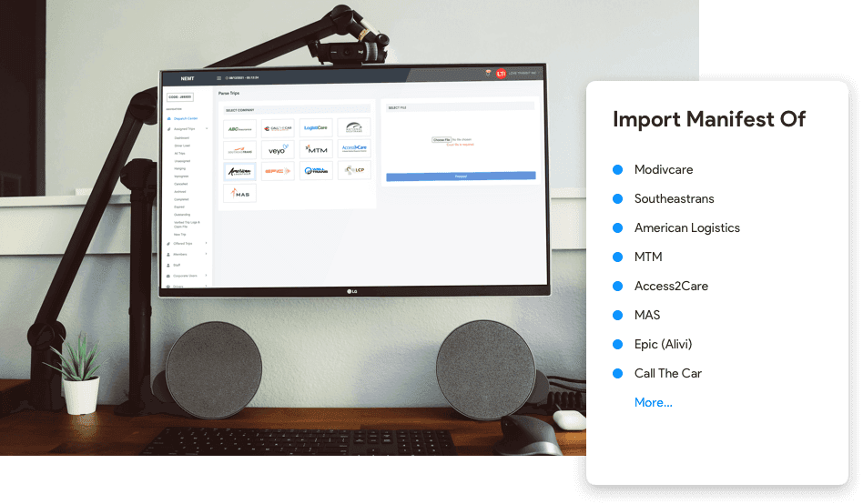Open Outstanding trips in the sidebar
Image resolution: width=863 pixels, height=504 pixels.
pyautogui.click(x=182, y=215)
